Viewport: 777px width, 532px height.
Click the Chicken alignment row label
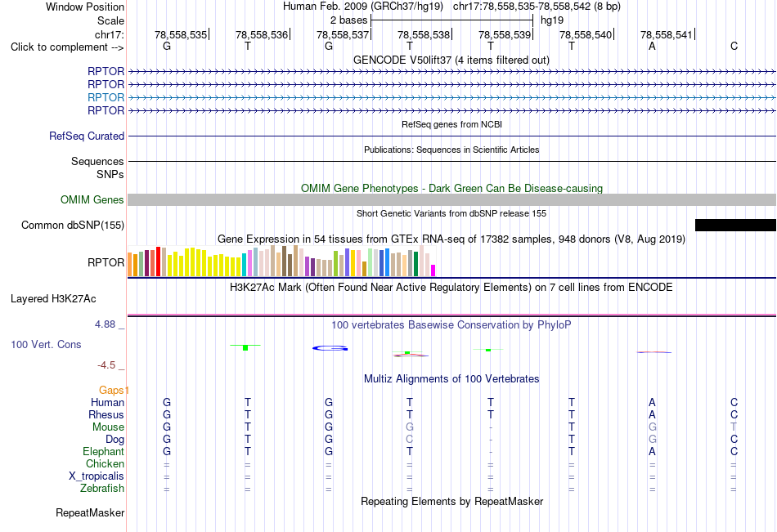[105, 463]
